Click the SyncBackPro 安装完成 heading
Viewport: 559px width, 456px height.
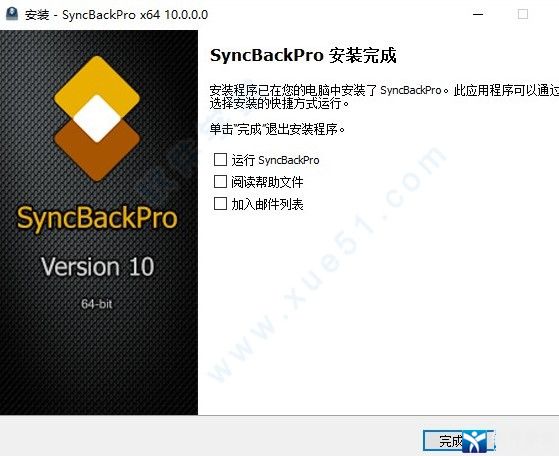(303, 56)
